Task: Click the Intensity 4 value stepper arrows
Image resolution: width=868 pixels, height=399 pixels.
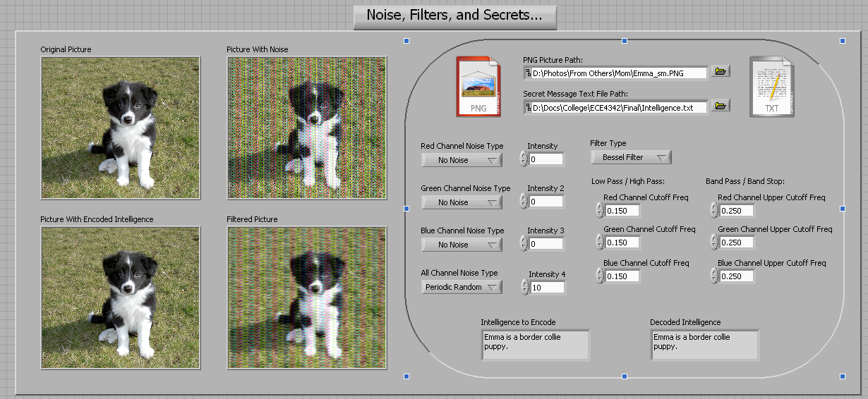Action: (524, 287)
